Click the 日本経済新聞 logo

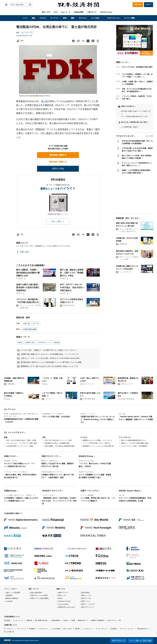(x=78, y=5)
